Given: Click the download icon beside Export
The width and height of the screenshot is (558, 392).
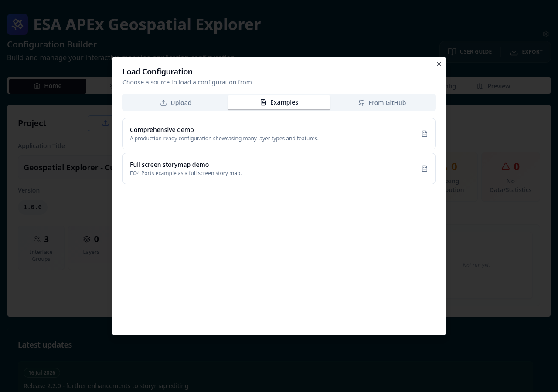Looking at the screenshot, I should [x=514, y=52].
